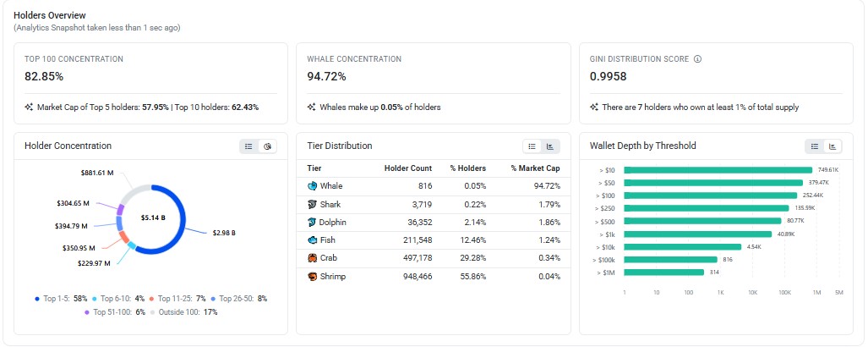
Task: Click the > $100 wallet depth bar
Action: click(710, 196)
